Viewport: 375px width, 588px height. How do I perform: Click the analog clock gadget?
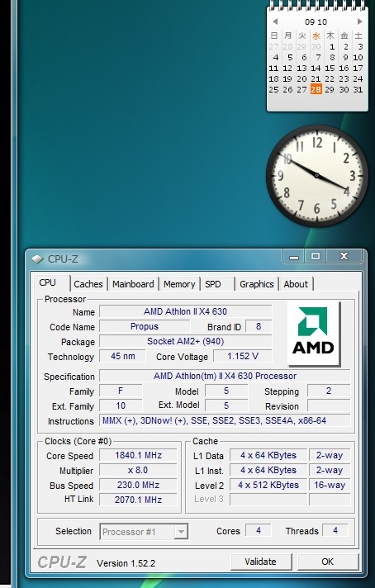pos(317,176)
